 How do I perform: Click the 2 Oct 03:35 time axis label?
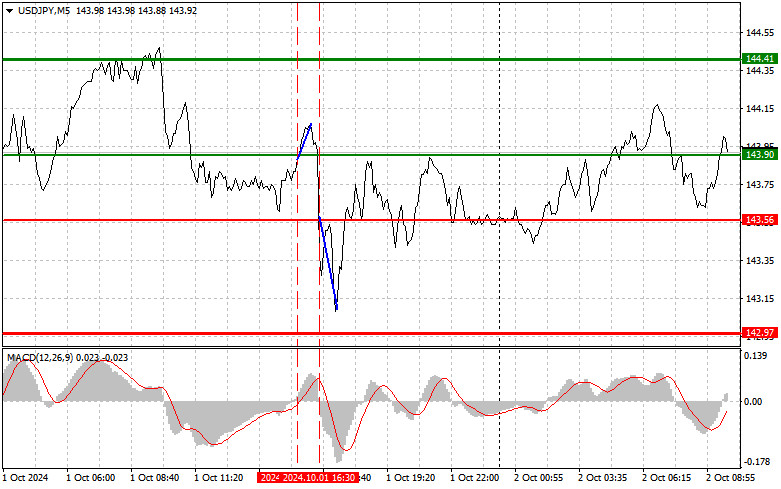click(x=603, y=478)
